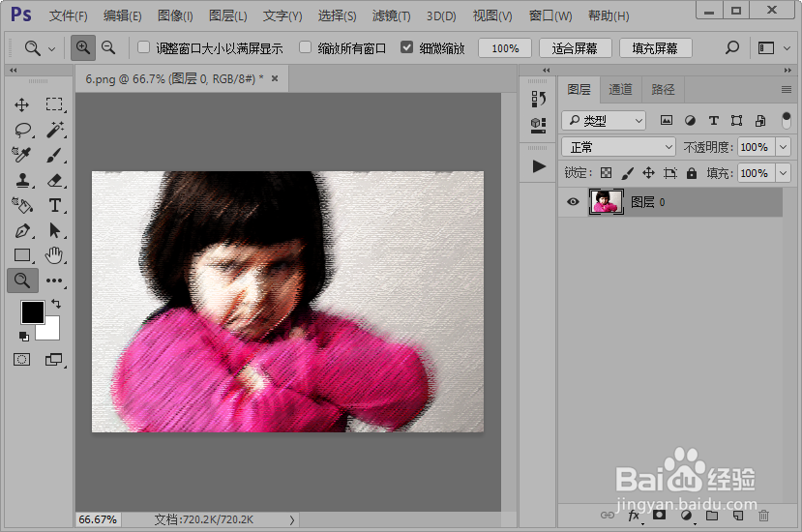Viewport: 802px width, 532px height.
Task: Select the Eyedropper tool
Action: pos(21,155)
